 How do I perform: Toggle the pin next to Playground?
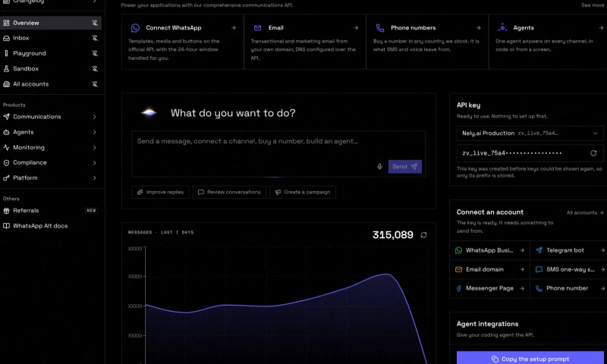[94, 53]
